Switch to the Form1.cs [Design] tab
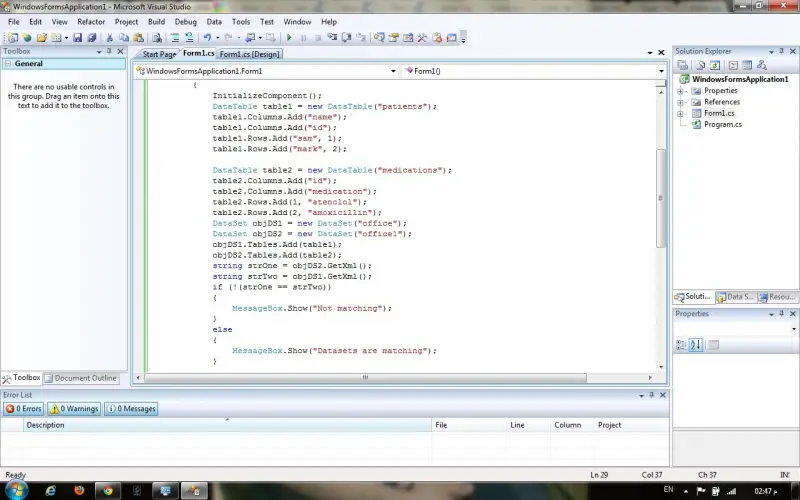 click(249, 54)
